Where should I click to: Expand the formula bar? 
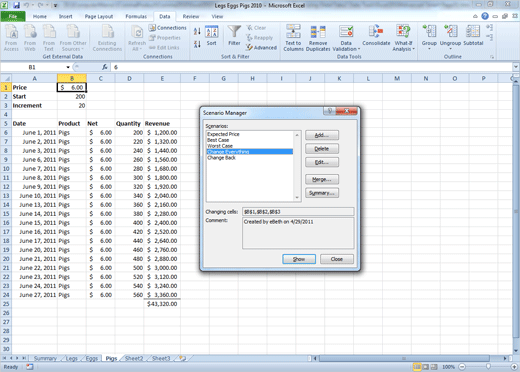(x=516, y=67)
